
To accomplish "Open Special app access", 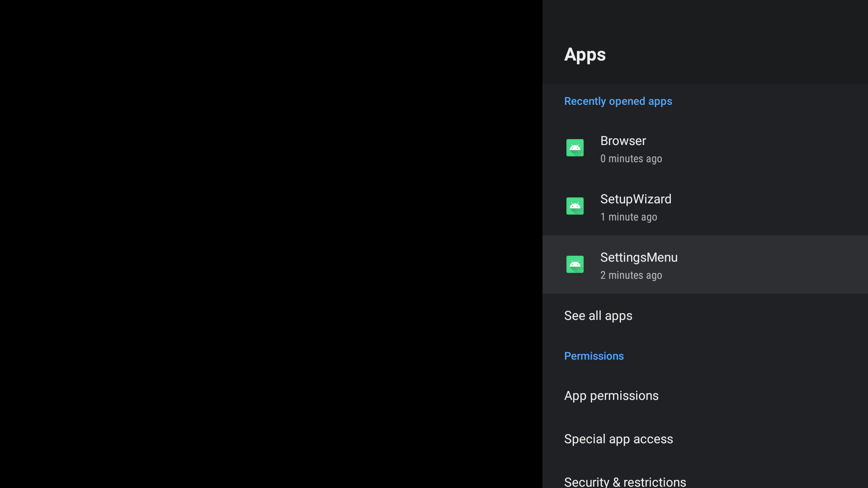I will coord(705,439).
